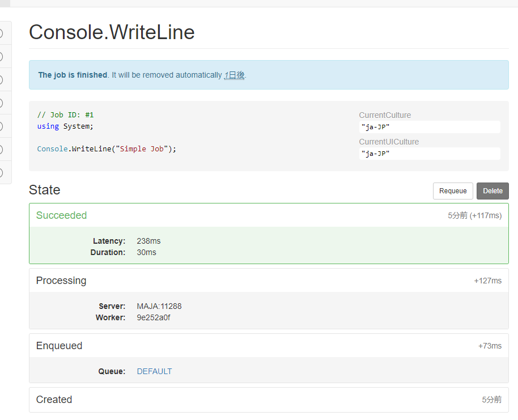The width and height of the screenshot is (518, 420).
Task: Click the Created state heading
Action: pyautogui.click(x=54, y=400)
